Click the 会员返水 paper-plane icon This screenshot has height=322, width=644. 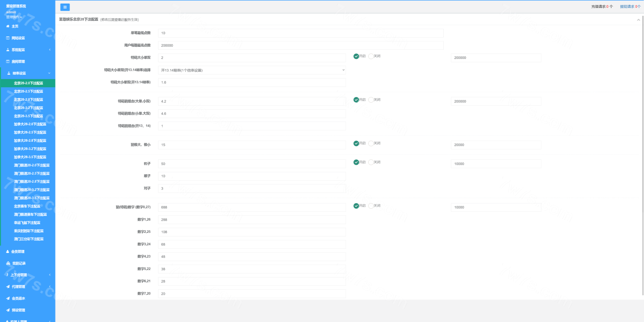tap(8, 298)
